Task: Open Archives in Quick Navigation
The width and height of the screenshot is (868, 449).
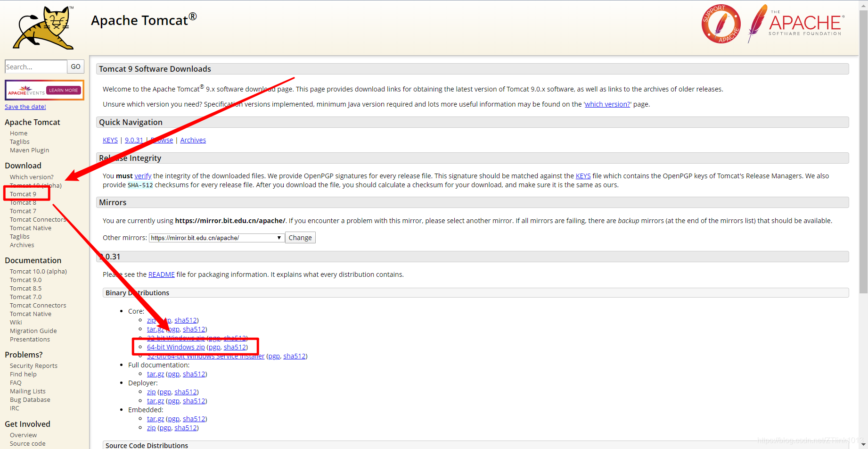Action: (193, 140)
